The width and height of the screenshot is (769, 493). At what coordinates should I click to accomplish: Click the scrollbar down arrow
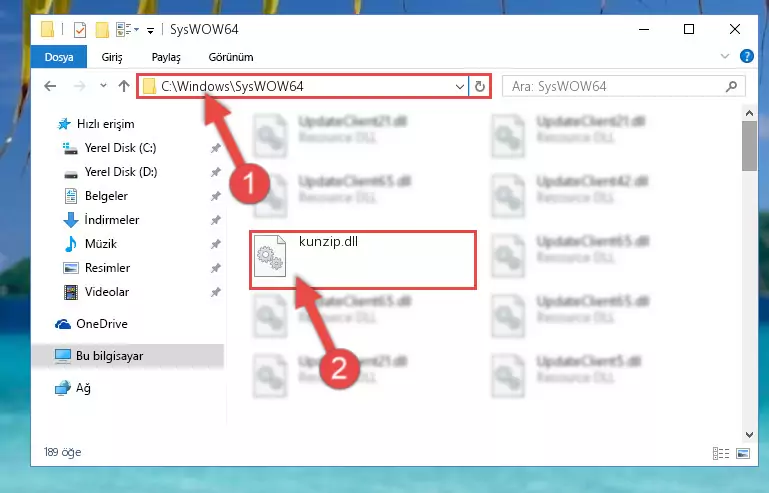pos(749,435)
